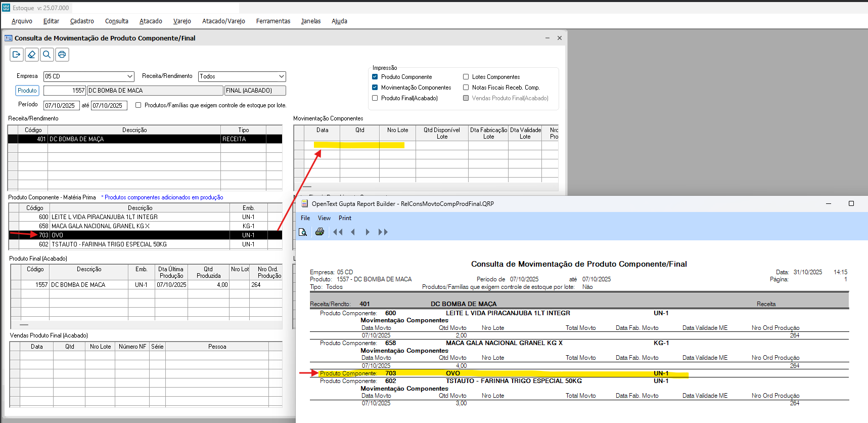Click Qtd Disponível Lote column header
Screen dimensions: 868x423
442,133
